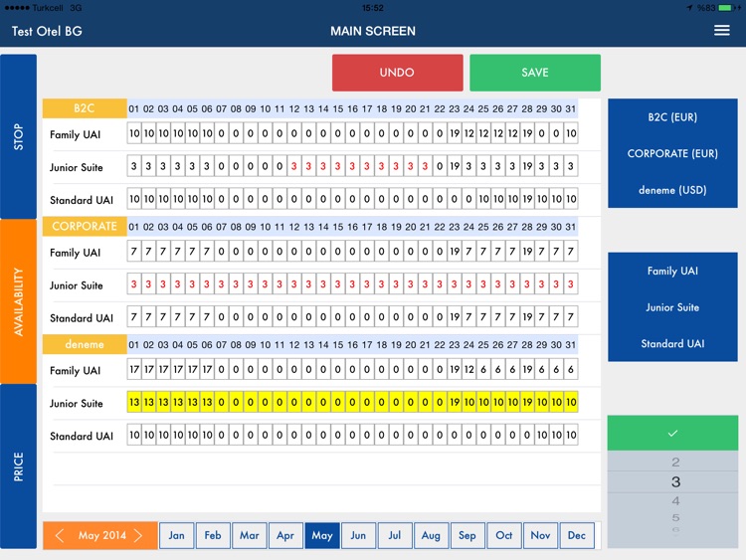Viewport: 746px width, 560px height.
Task: Select Mar month tab
Action: tap(250, 536)
